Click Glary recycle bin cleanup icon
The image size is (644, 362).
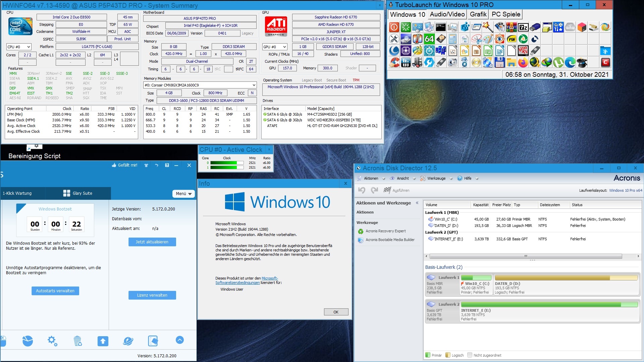coord(77,341)
